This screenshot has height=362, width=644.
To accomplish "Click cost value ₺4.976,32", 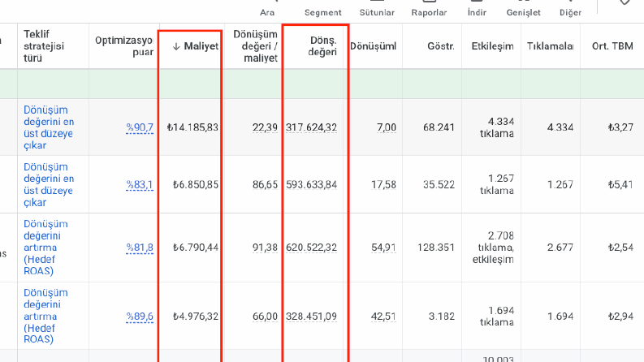I will click(196, 317).
